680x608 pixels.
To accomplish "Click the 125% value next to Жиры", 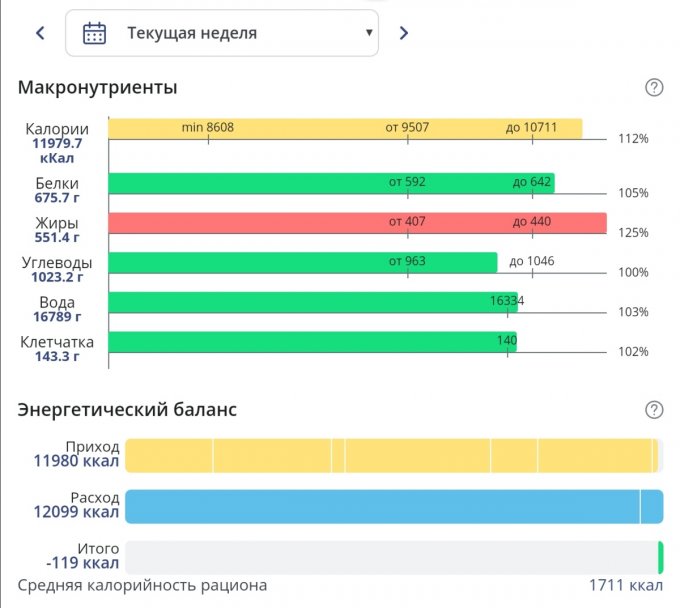I will pos(633,233).
